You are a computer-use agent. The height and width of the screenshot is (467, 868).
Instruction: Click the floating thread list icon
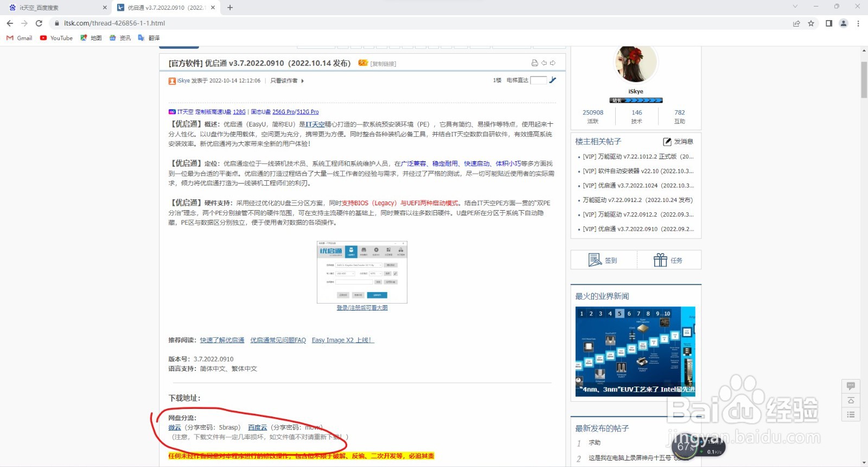point(851,415)
